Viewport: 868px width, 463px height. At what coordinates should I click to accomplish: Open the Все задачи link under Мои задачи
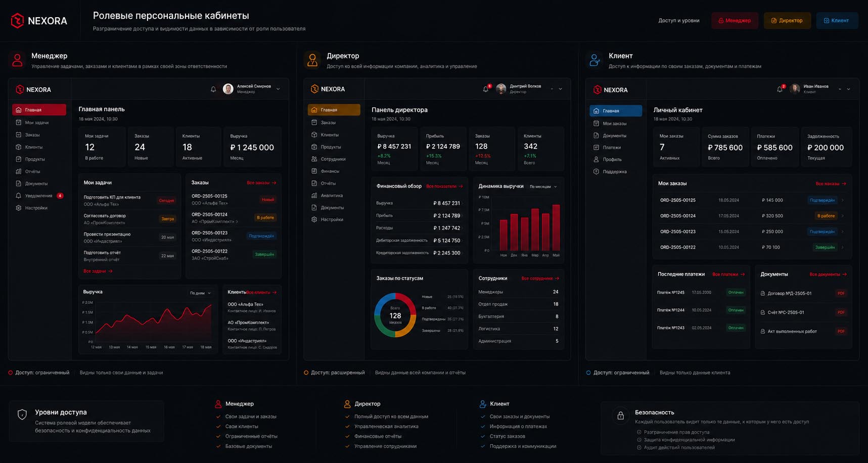(x=98, y=271)
